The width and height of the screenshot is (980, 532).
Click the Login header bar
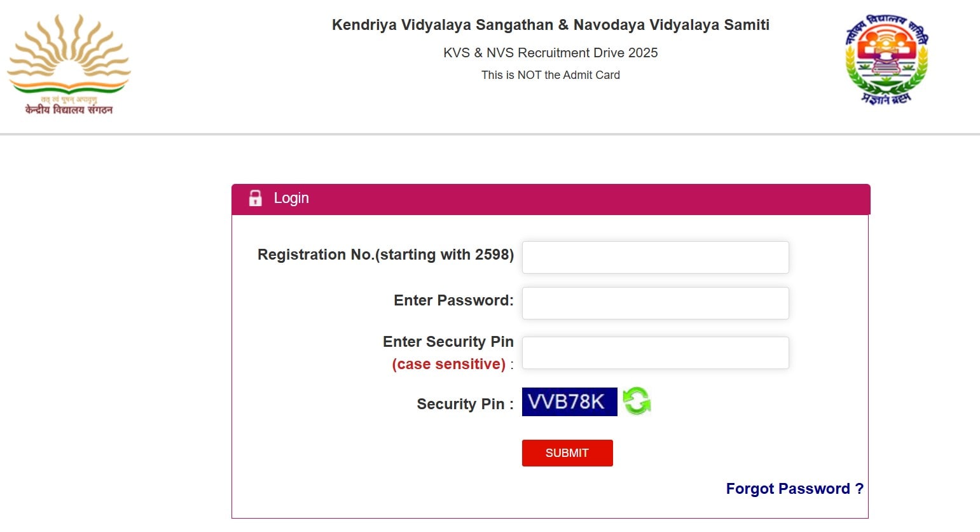(x=551, y=199)
